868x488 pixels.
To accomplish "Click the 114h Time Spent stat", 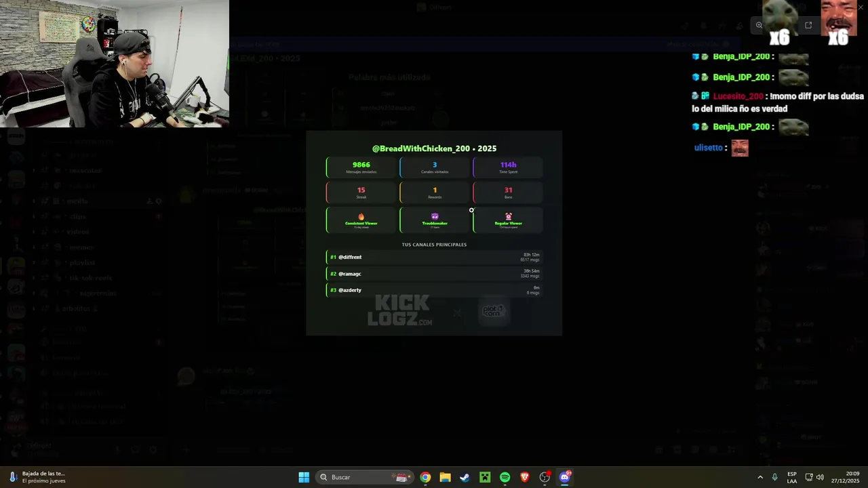I will coord(508,167).
